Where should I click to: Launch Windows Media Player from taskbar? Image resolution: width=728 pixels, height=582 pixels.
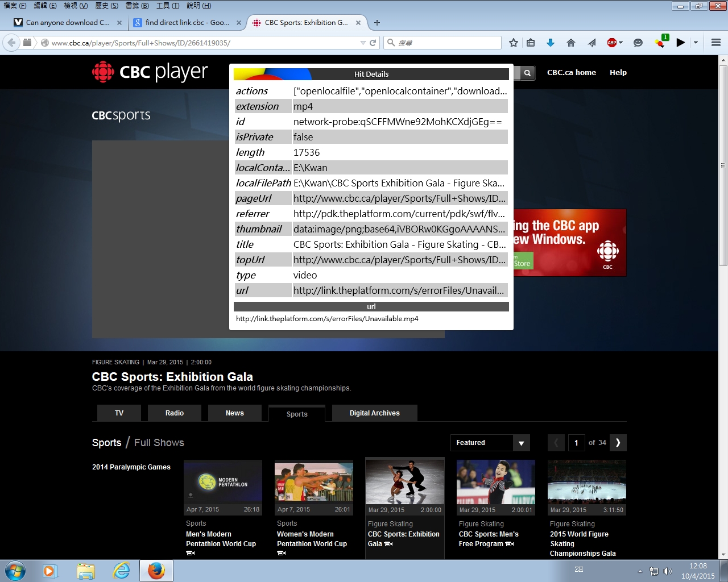click(50, 571)
